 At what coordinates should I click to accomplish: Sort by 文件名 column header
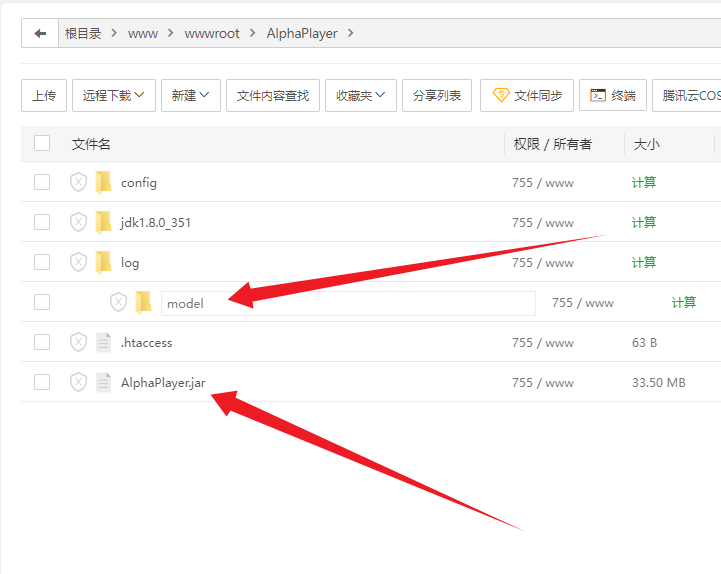(91, 144)
